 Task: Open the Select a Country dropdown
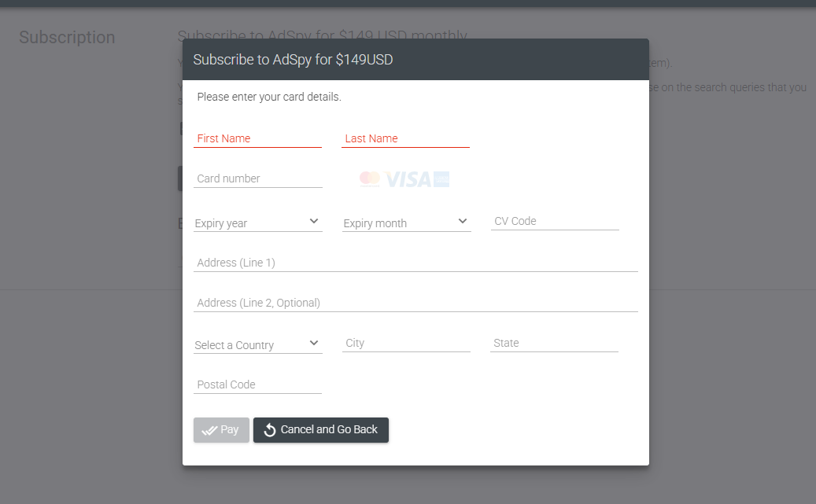click(x=257, y=345)
